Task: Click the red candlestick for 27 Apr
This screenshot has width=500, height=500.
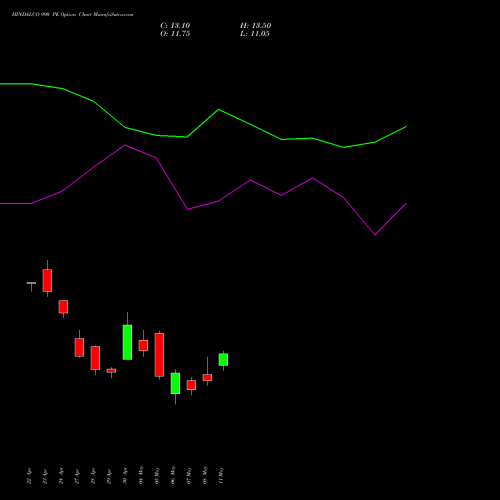Action: pos(79,347)
